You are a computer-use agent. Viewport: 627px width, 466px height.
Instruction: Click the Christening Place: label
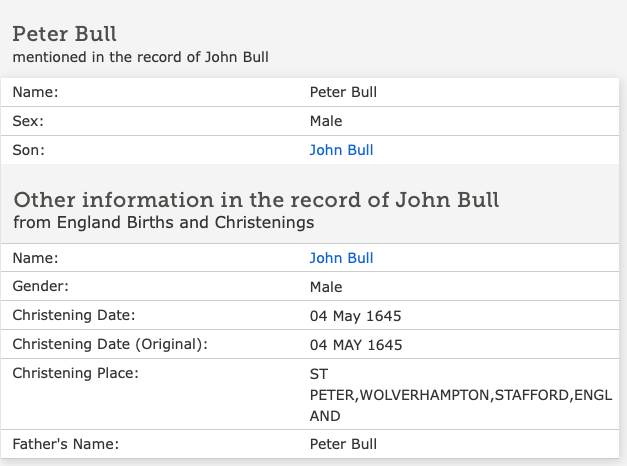76,373
